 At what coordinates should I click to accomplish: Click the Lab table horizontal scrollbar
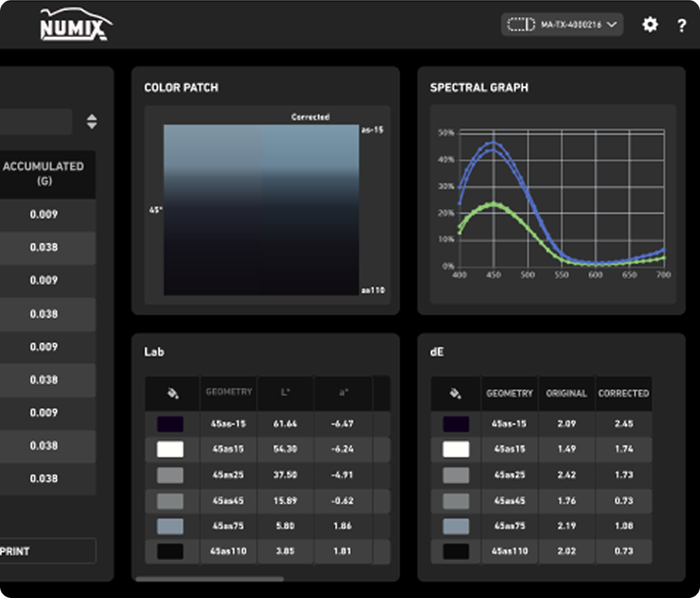pos(209,579)
